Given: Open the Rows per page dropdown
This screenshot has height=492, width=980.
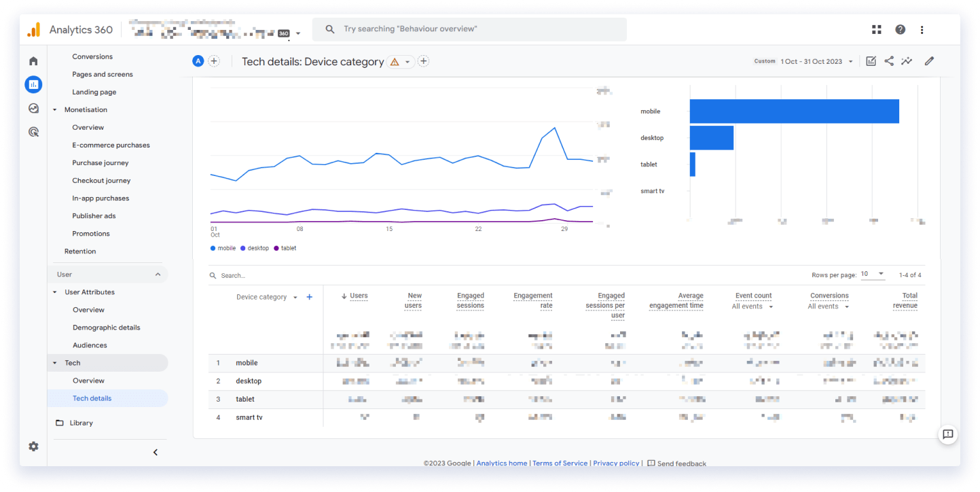Looking at the screenshot, I should [873, 275].
